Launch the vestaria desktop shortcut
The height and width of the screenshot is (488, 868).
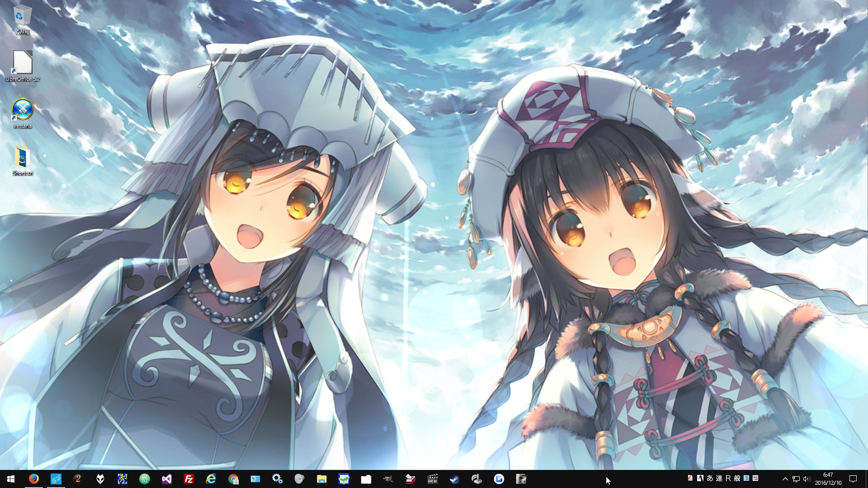click(22, 111)
